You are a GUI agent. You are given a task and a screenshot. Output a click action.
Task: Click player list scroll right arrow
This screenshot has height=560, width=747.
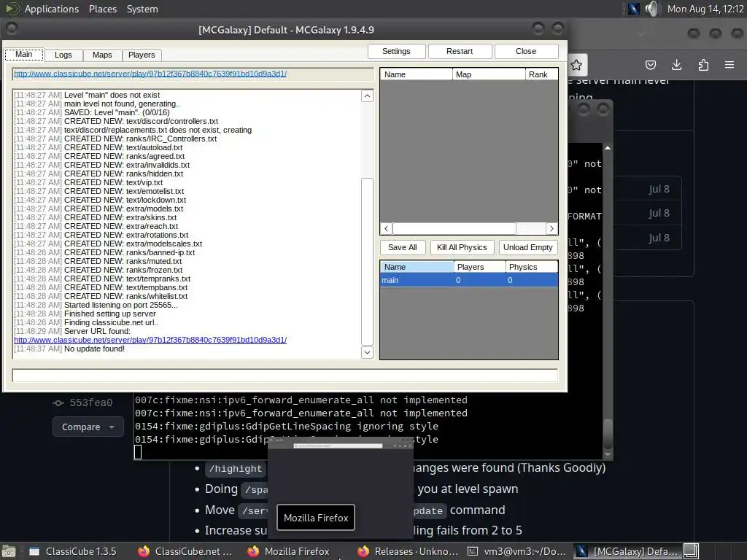551,228
